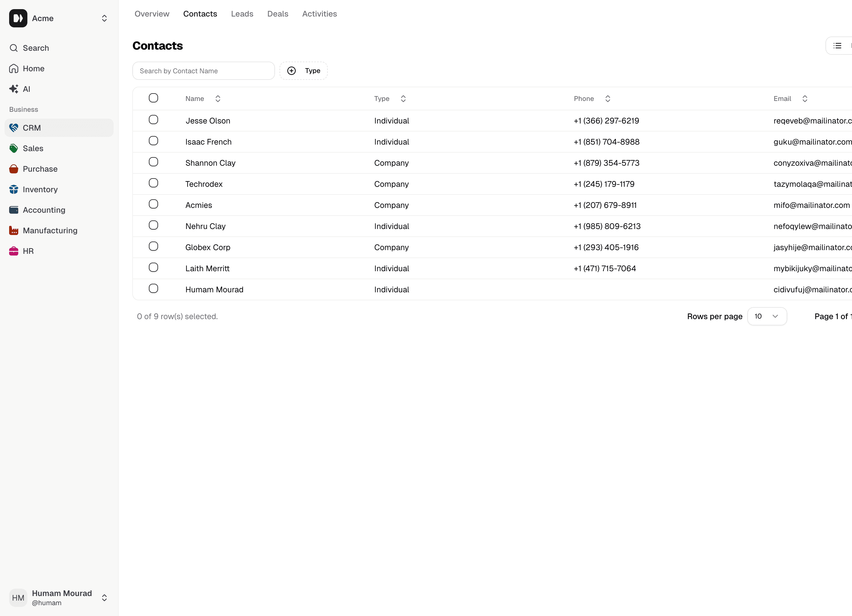852x616 pixels.
Task: Select the CRM module icon
Action: 14,128
